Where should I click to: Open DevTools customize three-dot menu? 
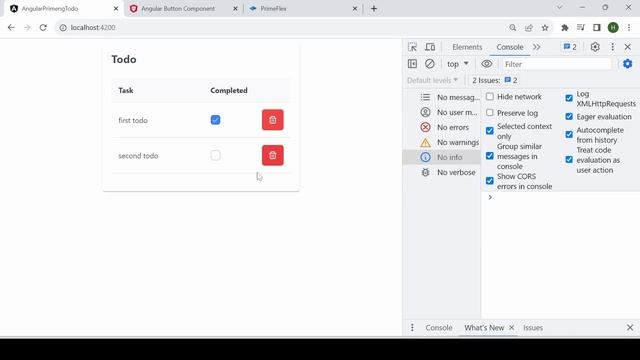click(x=612, y=47)
